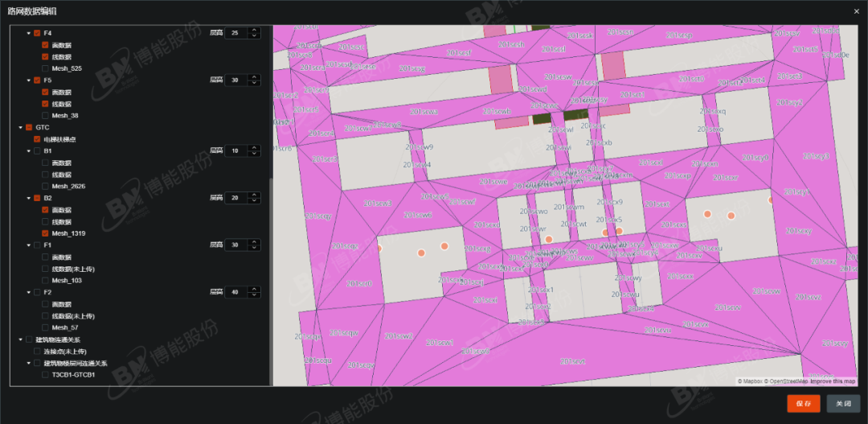Select the Mesh_103 tree item

[x=67, y=281]
